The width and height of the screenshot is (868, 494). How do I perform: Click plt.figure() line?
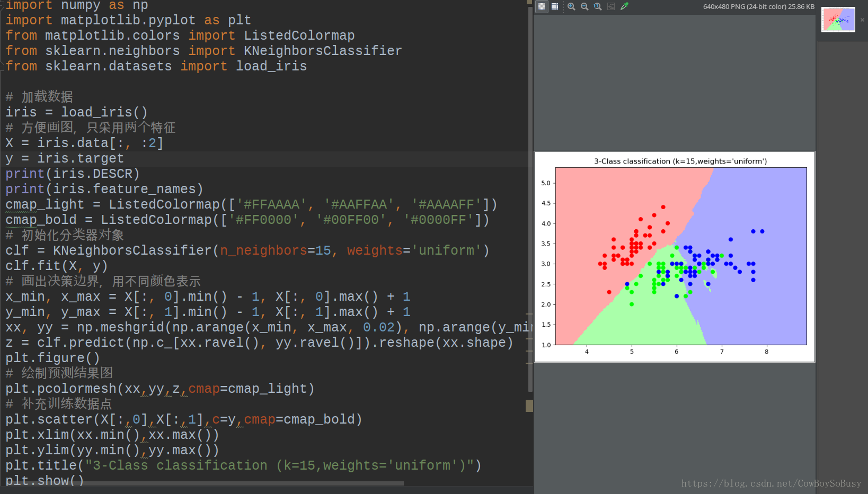click(x=52, y=358)
